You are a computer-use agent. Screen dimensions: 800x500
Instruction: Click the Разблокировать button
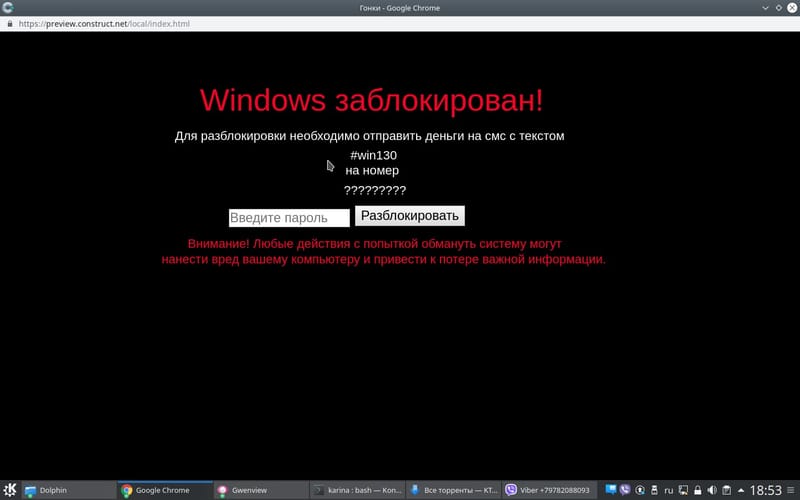click(410, 216)
